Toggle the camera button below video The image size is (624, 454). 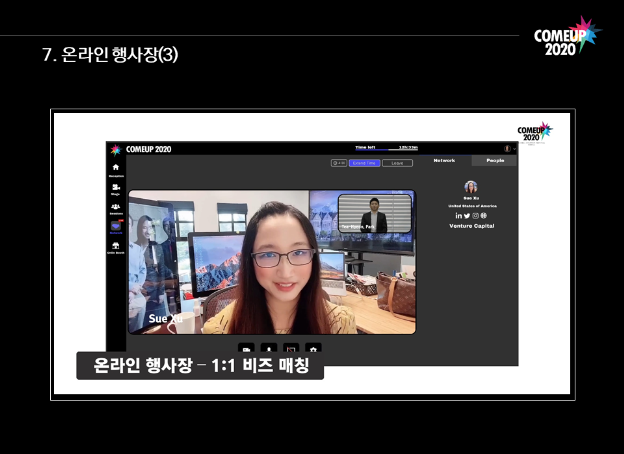[x=245, y=349]
